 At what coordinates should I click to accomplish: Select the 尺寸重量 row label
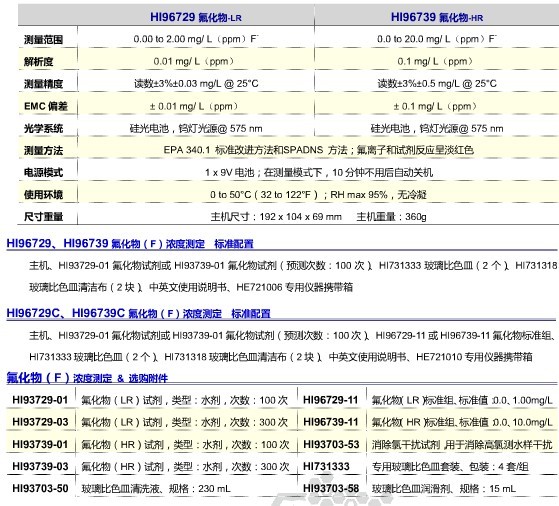pyautogui.click(x=43, y=216)
